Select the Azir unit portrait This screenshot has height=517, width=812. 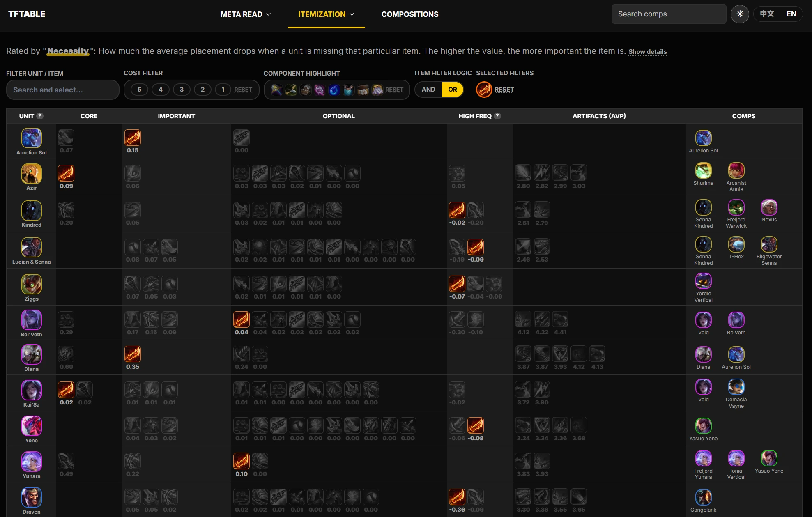click(32, 173)
